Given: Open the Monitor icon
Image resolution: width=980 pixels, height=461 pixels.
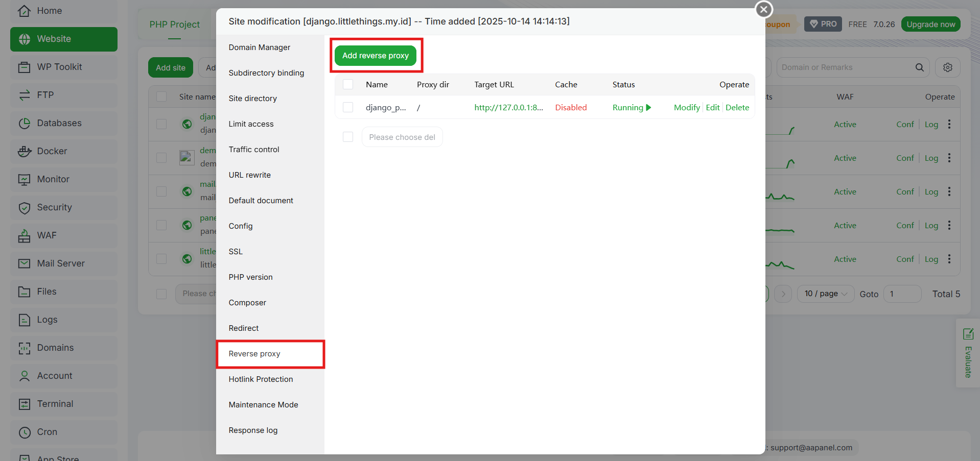Looking at the screenshot, I should (x=24, y=180).
